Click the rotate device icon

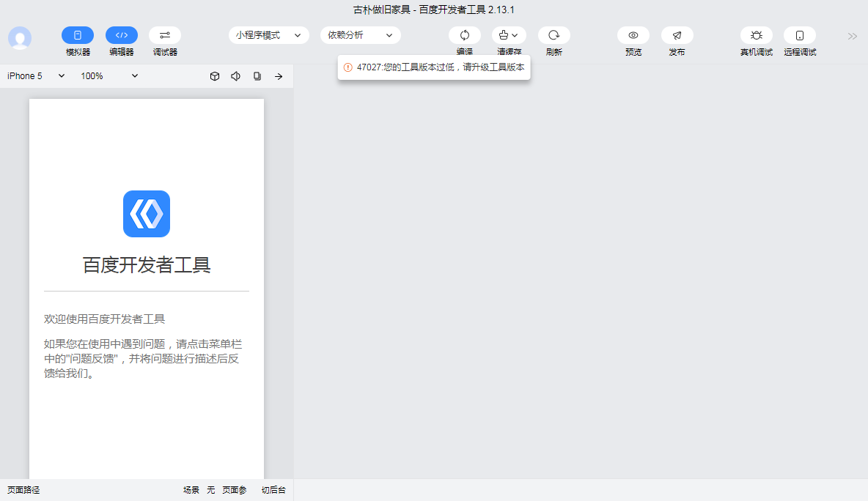coord(257,76)
